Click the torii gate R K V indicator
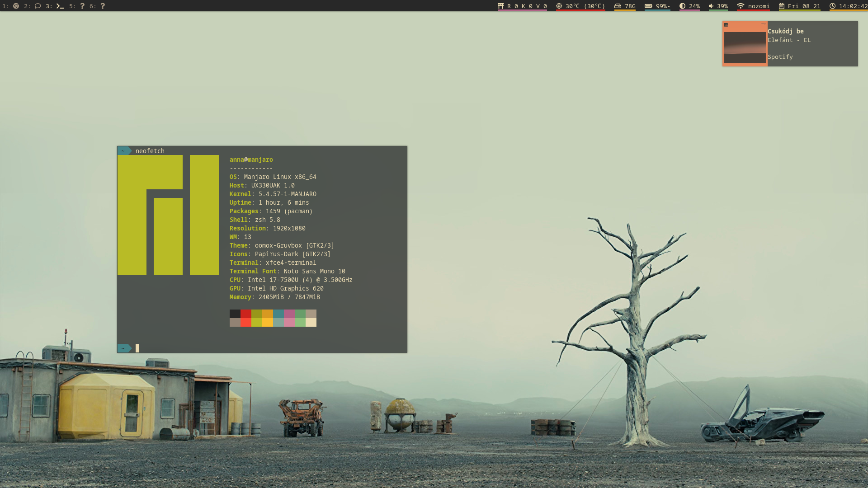The image size is (868, 488). click(522, 6)
